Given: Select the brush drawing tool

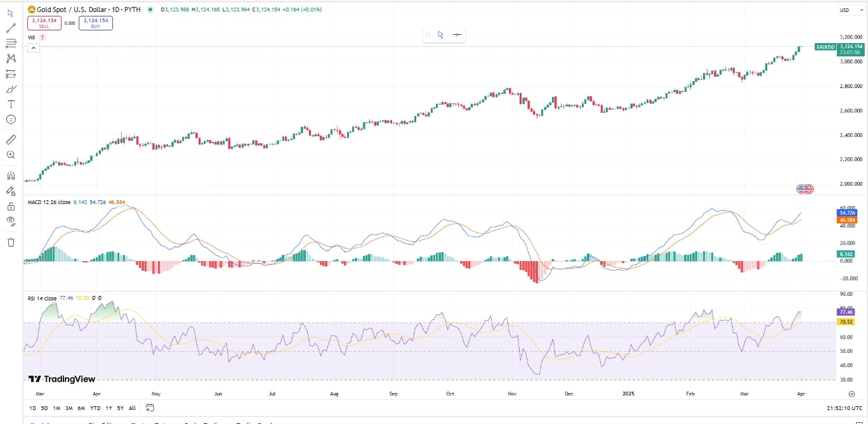Looking at the screenshot, I should pyautogui.click(x=11, y=89).
